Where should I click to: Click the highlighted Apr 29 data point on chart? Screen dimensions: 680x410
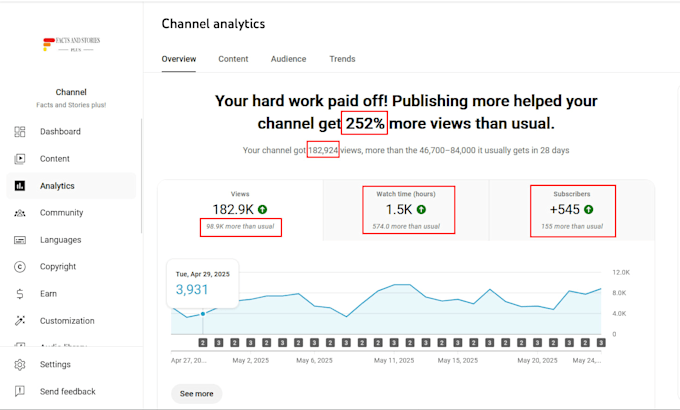coord(203,314)
